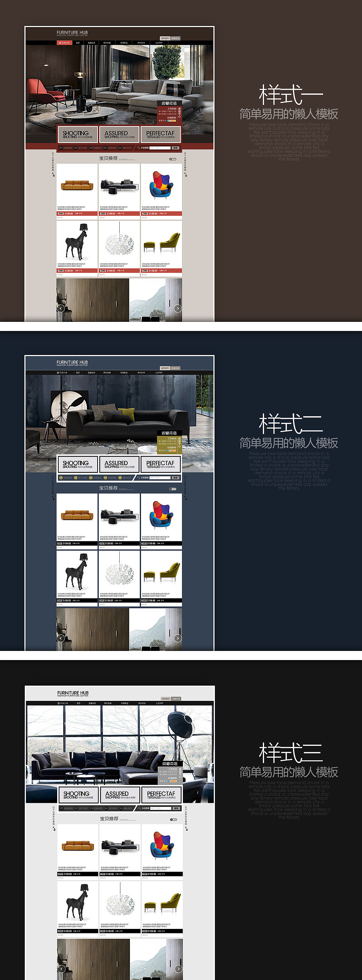Focus shop search field in white template
This screenshot has height=980, width=362.
161,808
